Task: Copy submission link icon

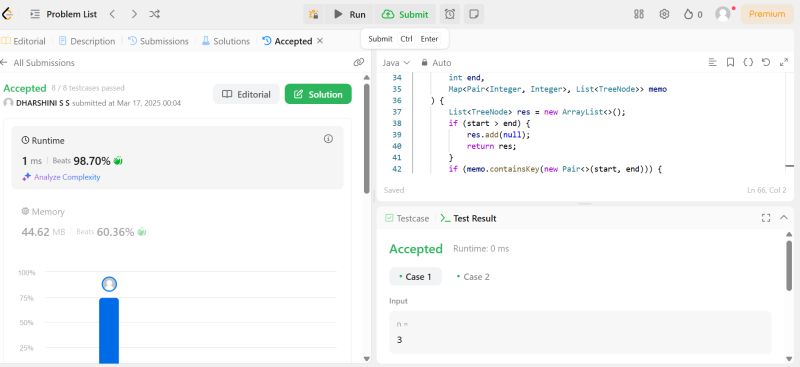Action: point(359,62)
